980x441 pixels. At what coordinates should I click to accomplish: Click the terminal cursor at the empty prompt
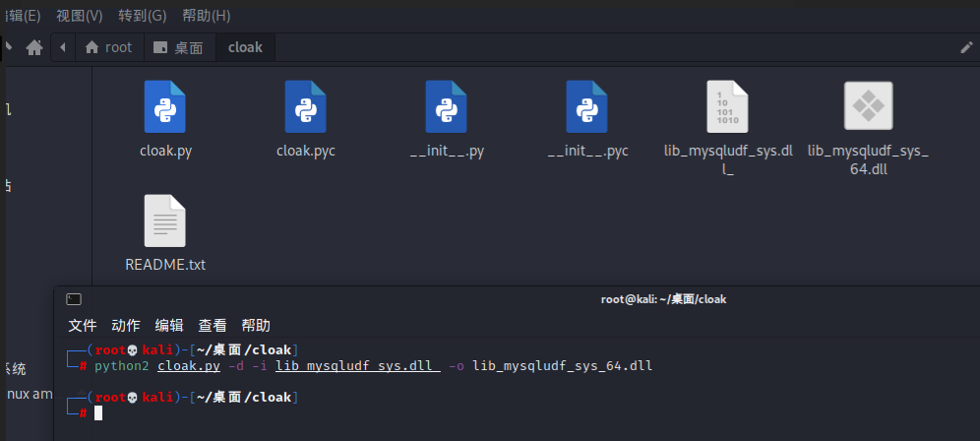pos(98,412)
